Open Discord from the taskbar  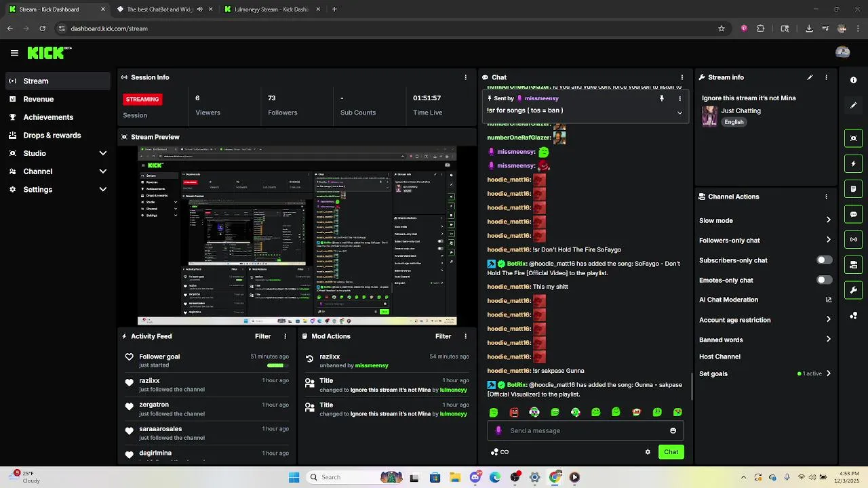tap(475, 477)
